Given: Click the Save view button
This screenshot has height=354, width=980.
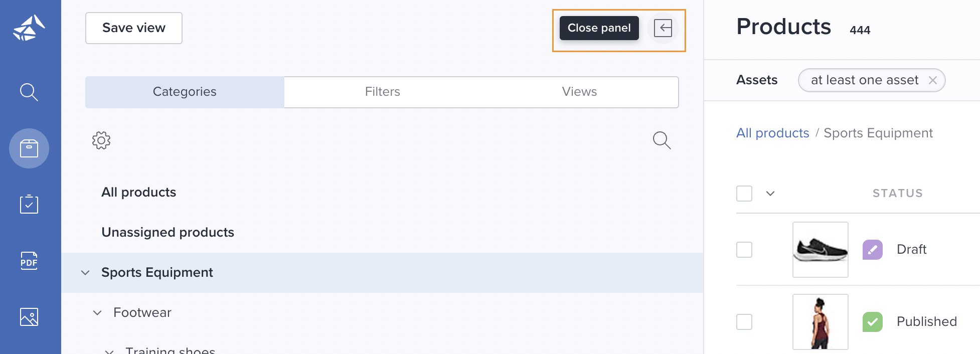Looking at the screenshot, I should coord(134,28).
